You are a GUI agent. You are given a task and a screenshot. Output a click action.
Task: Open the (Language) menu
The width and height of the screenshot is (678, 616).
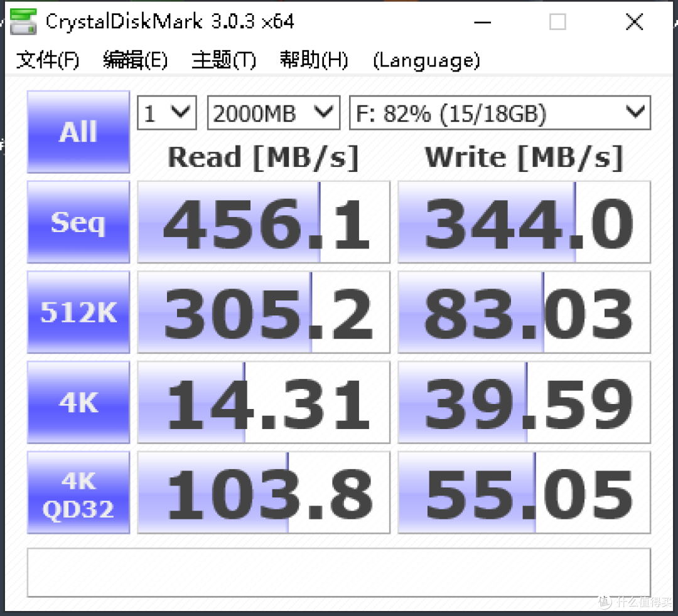[426, 60]
